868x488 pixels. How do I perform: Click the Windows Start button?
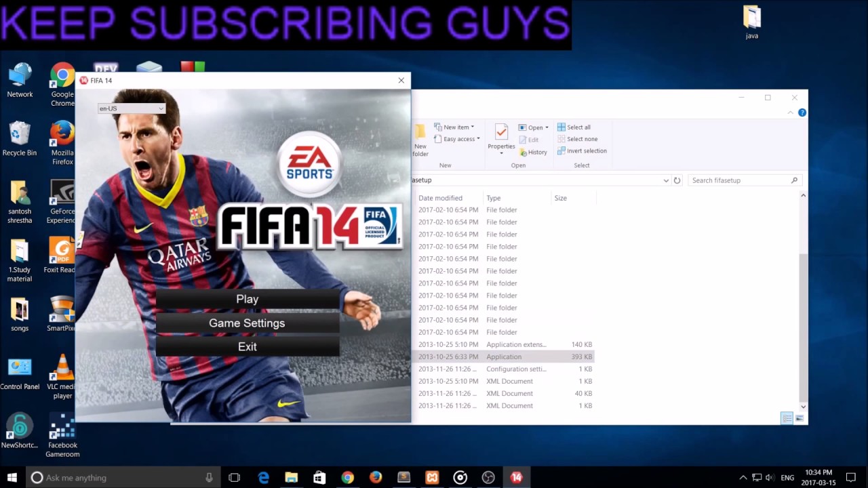click(x=12, y=477)
